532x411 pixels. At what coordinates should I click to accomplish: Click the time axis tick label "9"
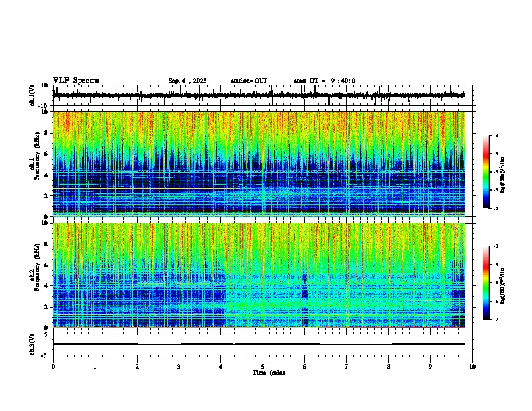point(430,367)
